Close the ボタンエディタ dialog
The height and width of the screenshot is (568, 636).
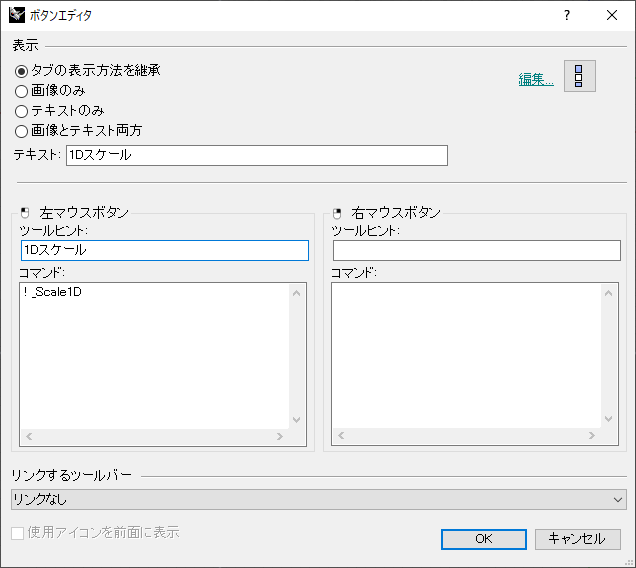click(612, 15)
